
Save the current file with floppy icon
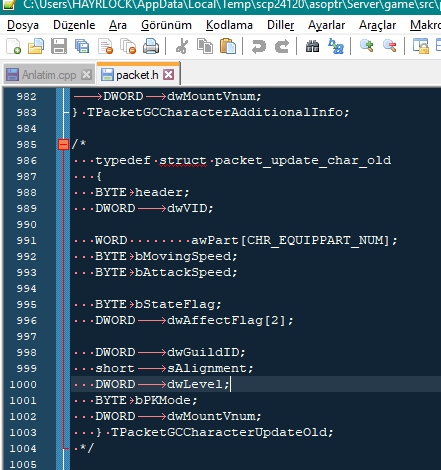(59, 46)
